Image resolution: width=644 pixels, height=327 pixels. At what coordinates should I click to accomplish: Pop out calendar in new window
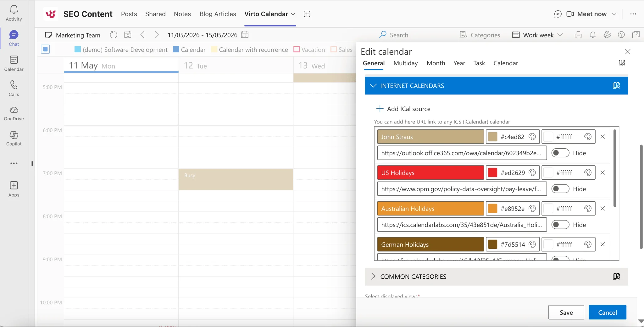(x=636, y=35)
